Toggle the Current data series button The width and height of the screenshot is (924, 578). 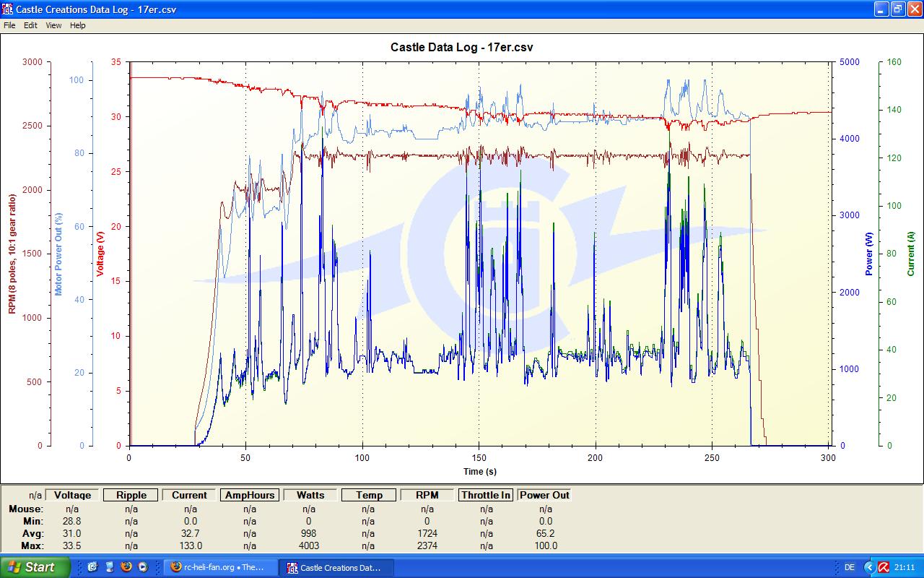click(x=189, y=495)
